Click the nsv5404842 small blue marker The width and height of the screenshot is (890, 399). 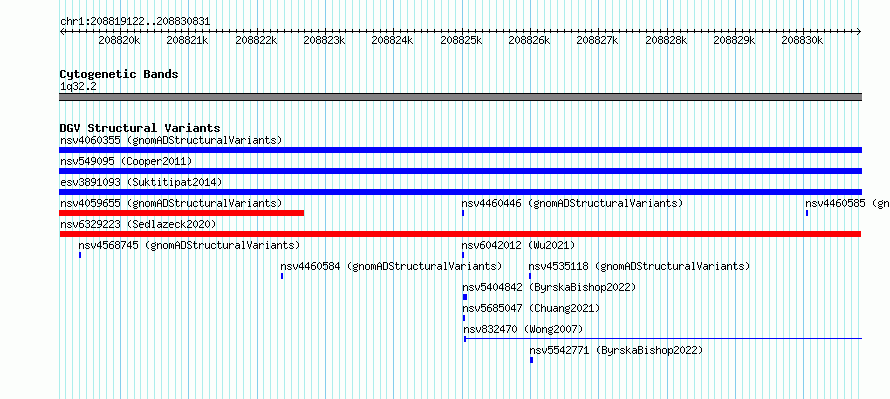tap(465, 297)
